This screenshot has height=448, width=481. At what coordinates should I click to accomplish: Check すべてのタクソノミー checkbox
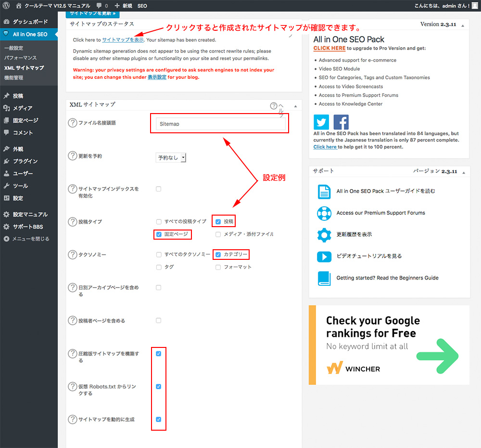[x=159, y=255]
